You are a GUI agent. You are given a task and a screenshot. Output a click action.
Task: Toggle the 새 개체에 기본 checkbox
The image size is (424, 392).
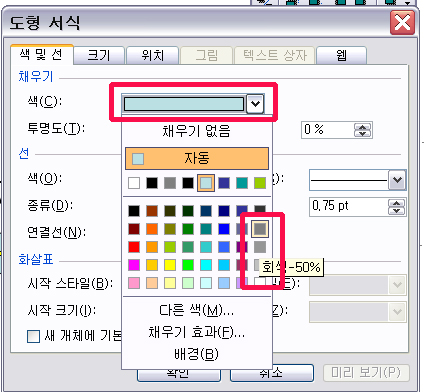pos(33,336)
